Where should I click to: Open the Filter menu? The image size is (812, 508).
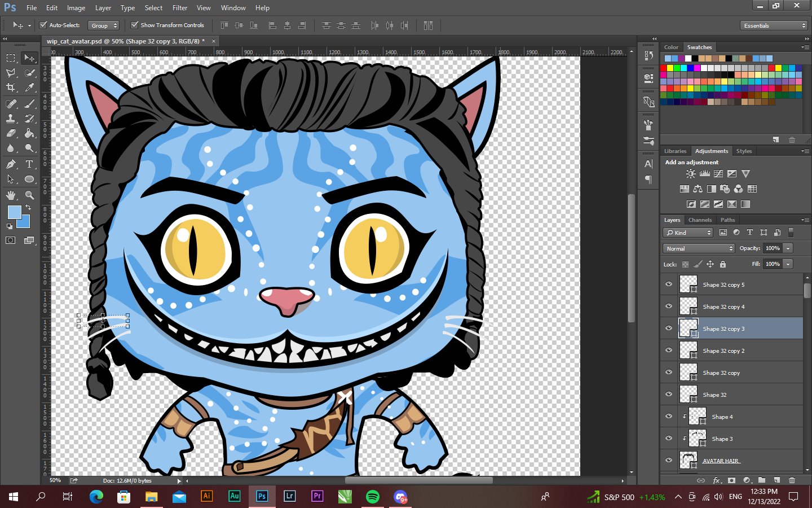(x=180, y=8)
